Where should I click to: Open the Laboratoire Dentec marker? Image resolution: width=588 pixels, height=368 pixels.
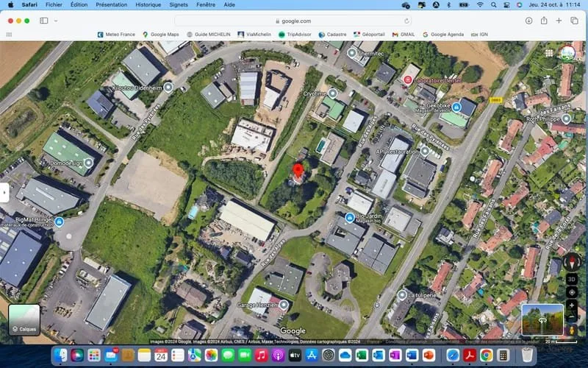(x=408, y=80)
